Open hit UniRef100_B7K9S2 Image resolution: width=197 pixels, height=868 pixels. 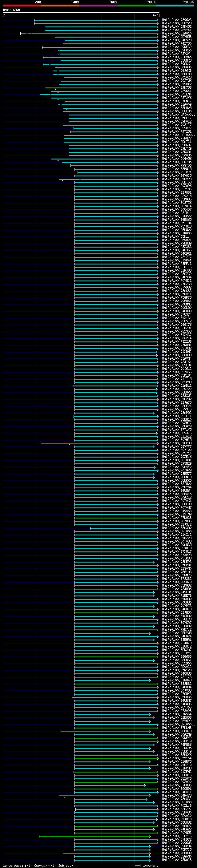point(176,840)
